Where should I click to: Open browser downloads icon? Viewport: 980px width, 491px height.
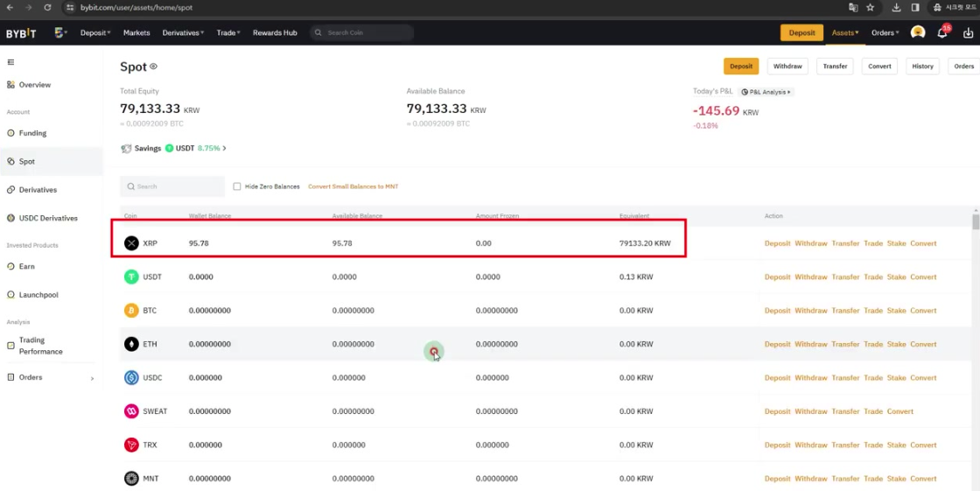[896, 8]
